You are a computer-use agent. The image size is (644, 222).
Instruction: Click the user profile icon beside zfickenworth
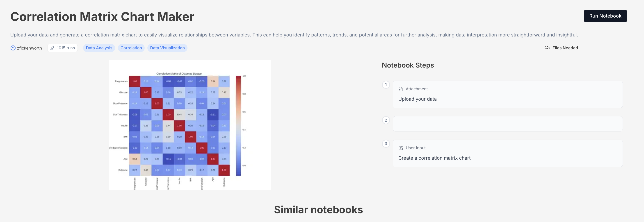[13, 48]
